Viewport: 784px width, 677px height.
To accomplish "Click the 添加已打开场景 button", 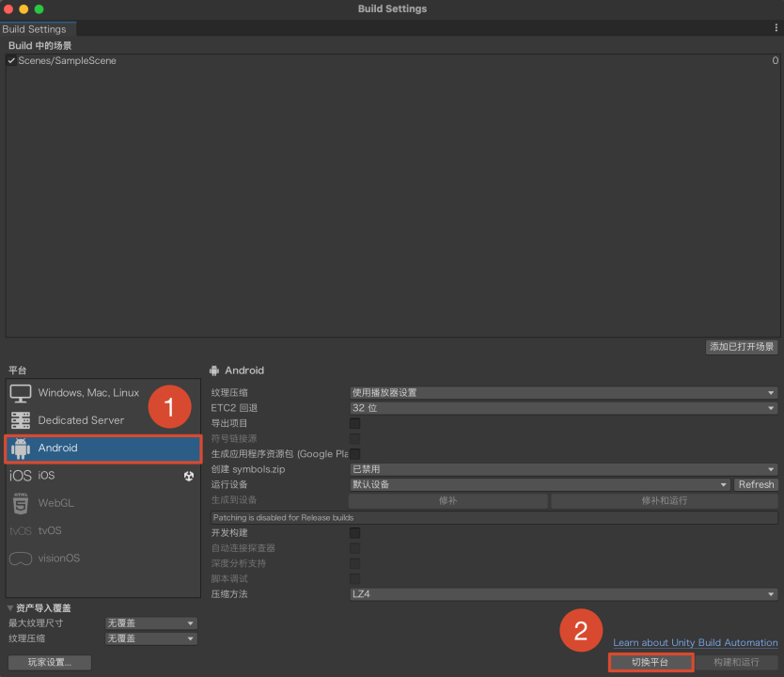I will pyautogui.click(x=742, y=347).
